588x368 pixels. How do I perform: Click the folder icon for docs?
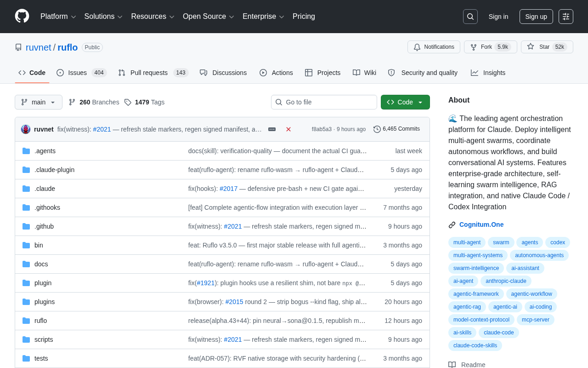(x=26, y=264)
